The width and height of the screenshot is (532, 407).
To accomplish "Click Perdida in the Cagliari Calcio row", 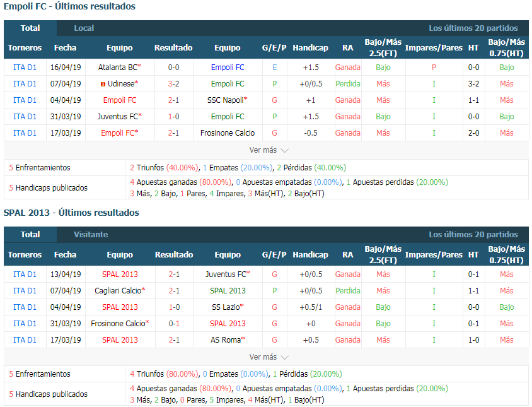I will click(348, 291).
